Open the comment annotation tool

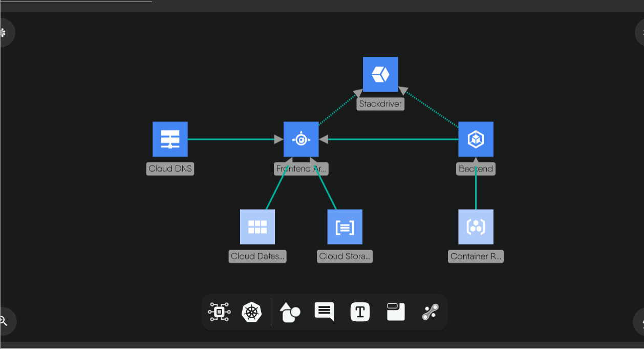[324, 312]
